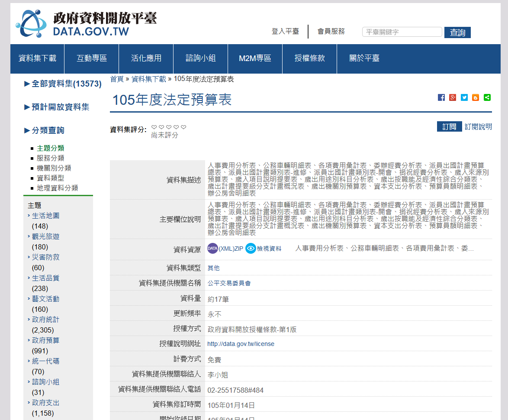This screenshot has width=508, height=420.
Task: Share page on Google Plus icon
Action: [x=453, y=97]
